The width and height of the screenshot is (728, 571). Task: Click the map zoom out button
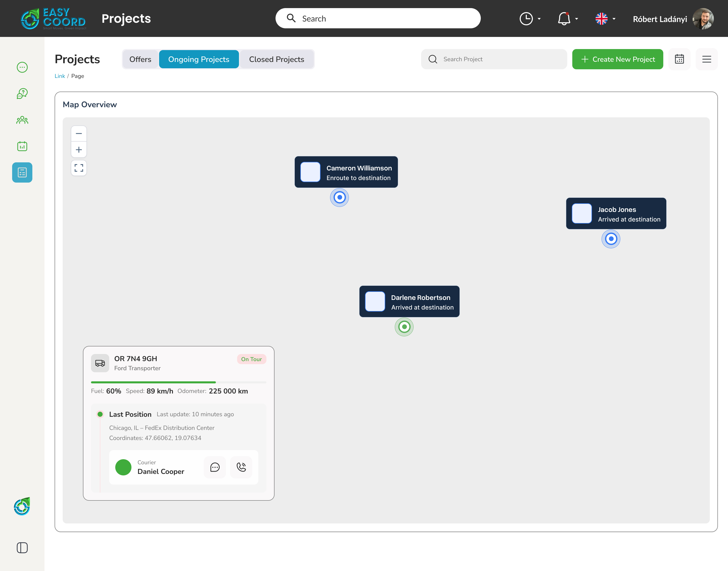79,134
